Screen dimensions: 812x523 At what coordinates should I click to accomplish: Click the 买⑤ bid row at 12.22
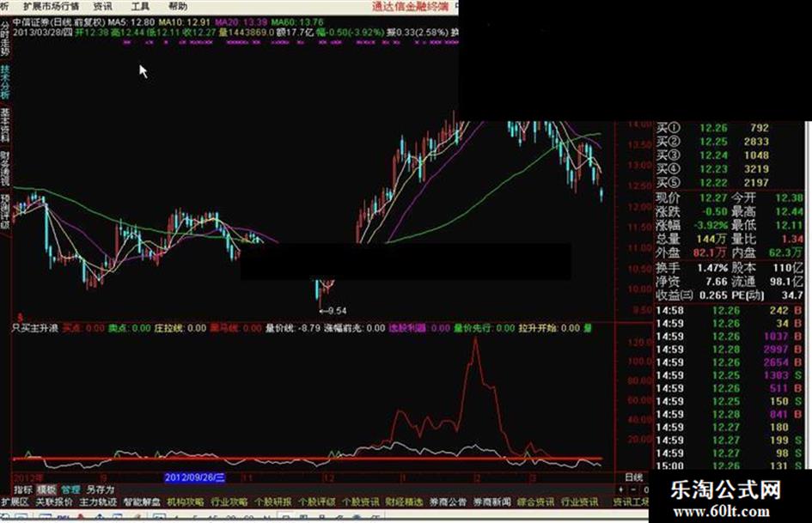point(713,183)
